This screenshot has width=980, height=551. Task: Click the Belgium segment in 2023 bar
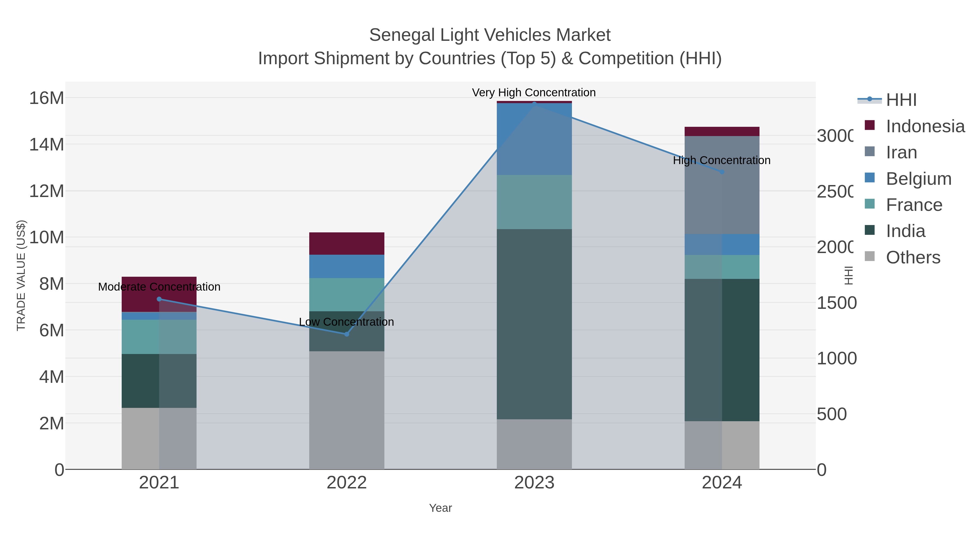click(x=534, y=139)
